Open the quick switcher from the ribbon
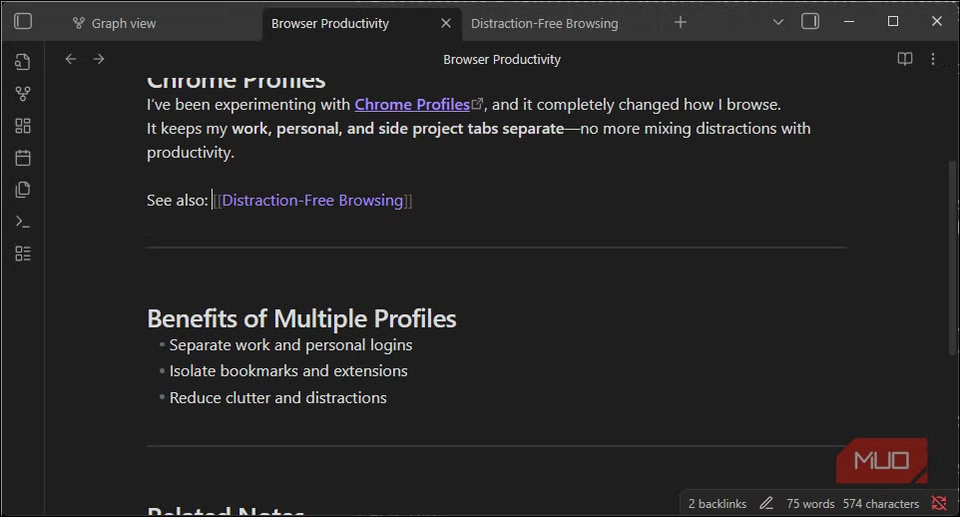960x517 pixels. pyautogui.click(x=23, y=62)
